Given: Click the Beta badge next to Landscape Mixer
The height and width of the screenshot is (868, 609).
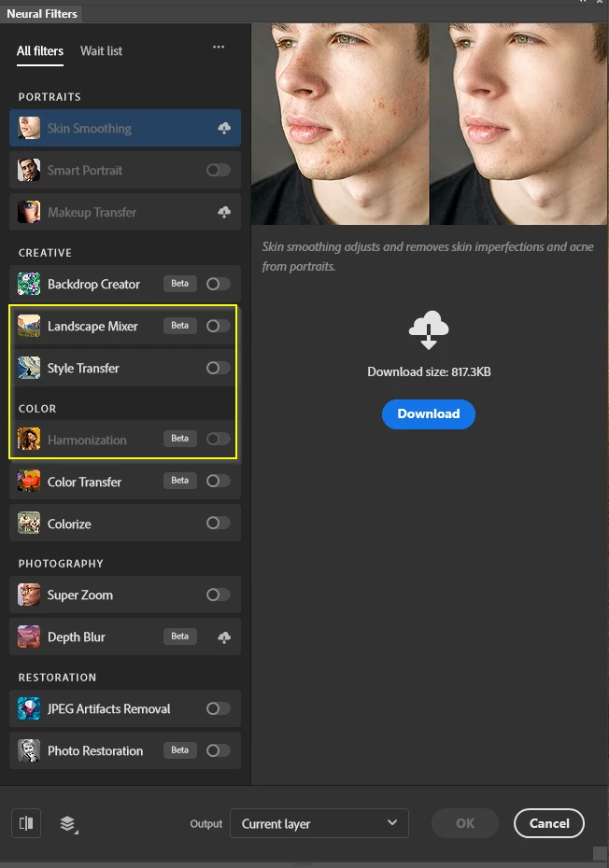Looking at the screenshot, I should pos(179,326).
